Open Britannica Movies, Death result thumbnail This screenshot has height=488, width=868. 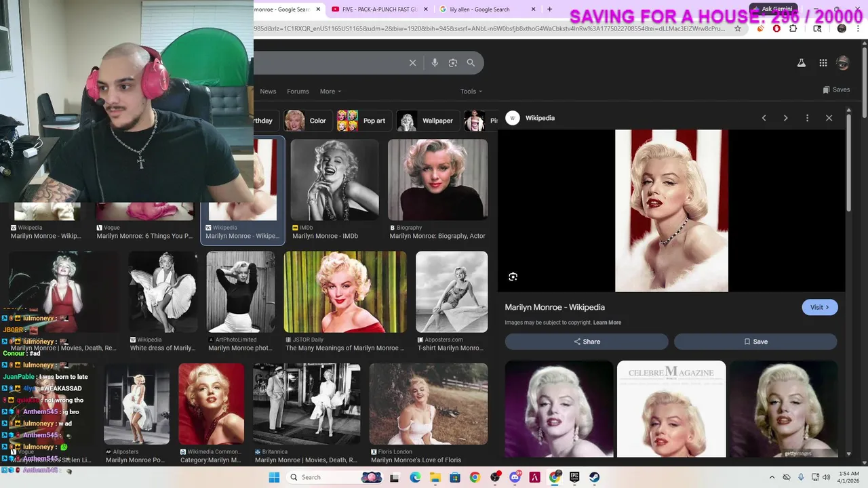[x=307, y=404]
